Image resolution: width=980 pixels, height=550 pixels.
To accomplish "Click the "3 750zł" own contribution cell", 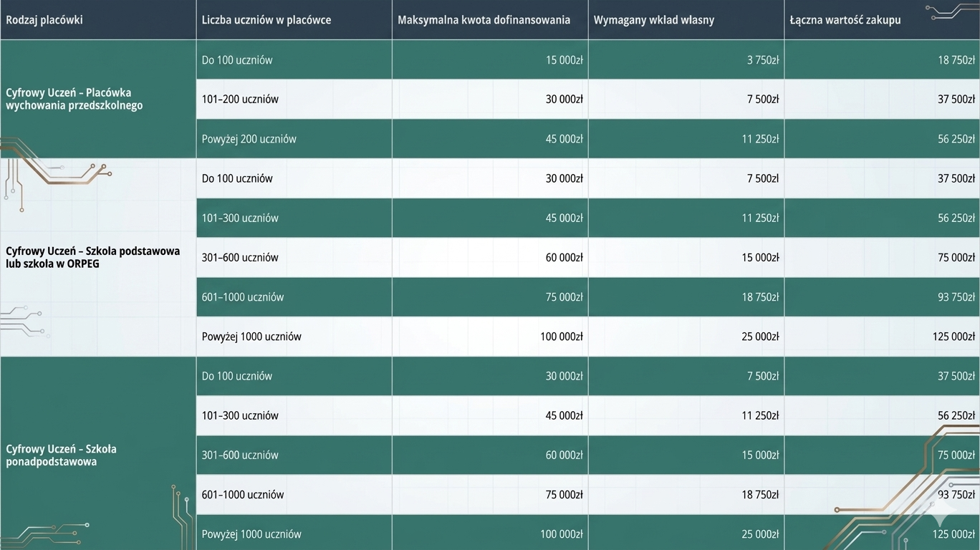I will click(x=762, y=60).
